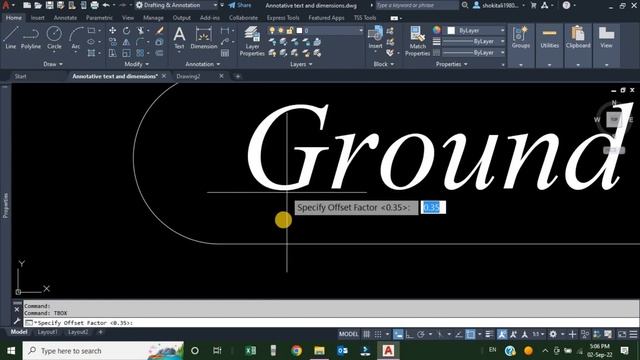Viewport: 640px width, 360px height.
Task: Open the Customization menu on status bar
Action: (x=633, y=334)
